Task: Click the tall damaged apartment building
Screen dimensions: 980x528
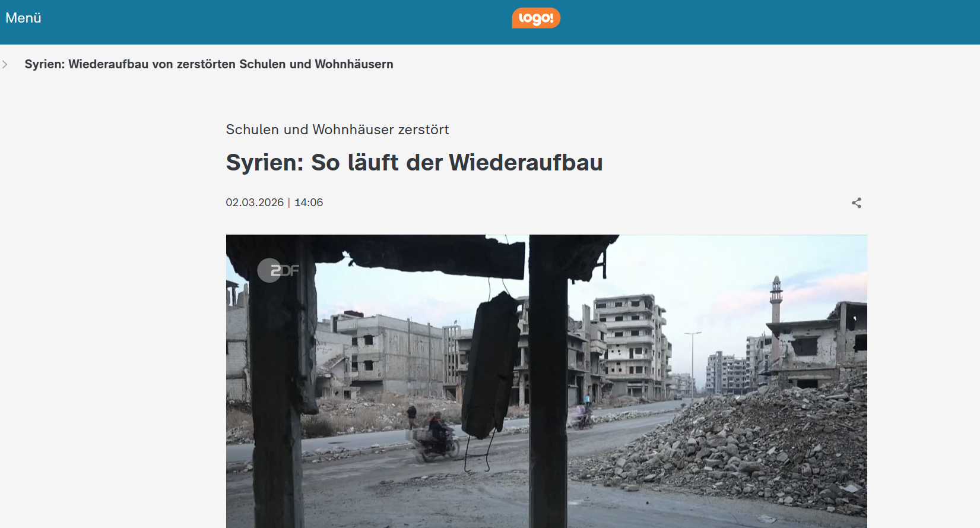Action: coord(631,346)
